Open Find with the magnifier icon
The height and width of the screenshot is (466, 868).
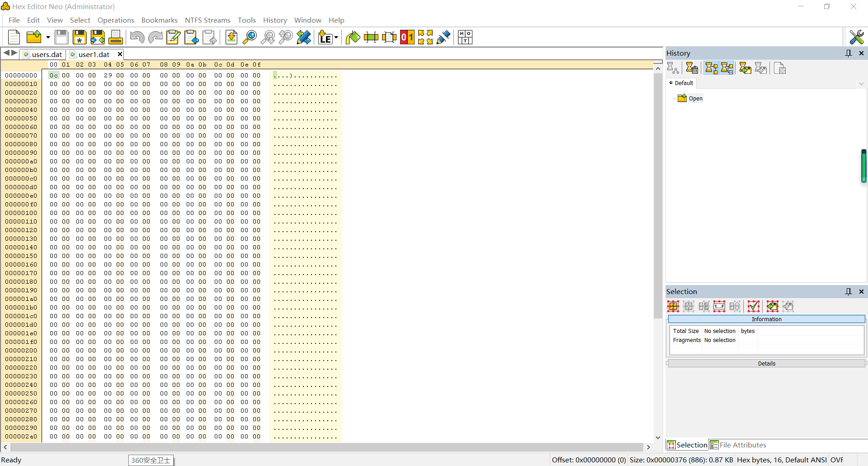coord(250,37)
